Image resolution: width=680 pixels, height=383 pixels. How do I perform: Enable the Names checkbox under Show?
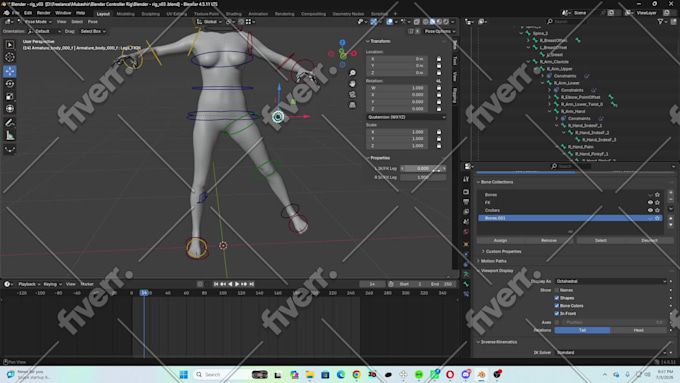point(557,290)
